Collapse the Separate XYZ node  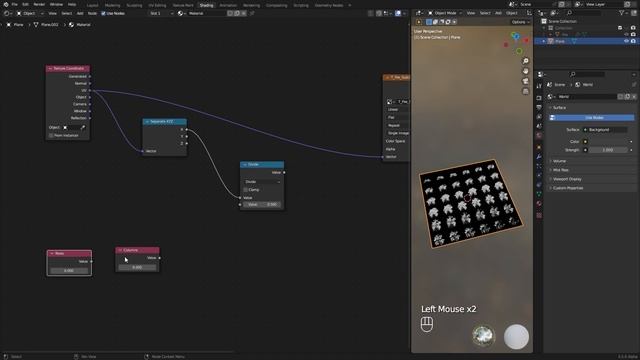click(x=147, y=122)
